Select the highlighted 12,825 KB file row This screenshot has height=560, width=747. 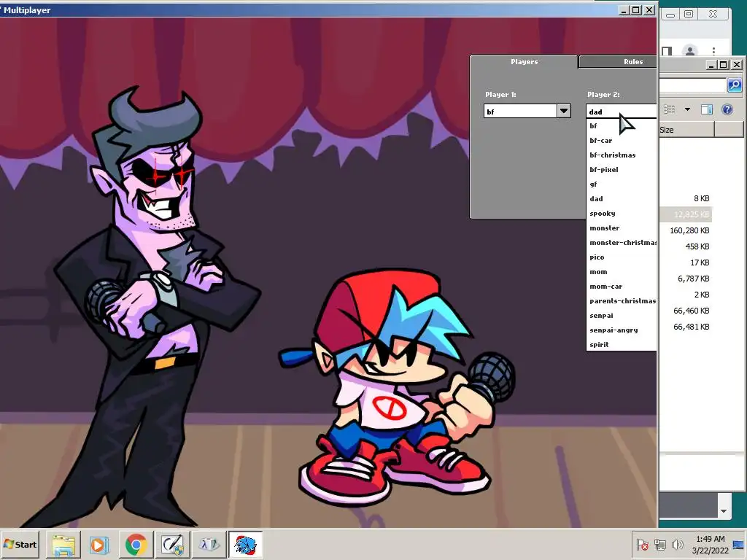click(x=685, y=214)
